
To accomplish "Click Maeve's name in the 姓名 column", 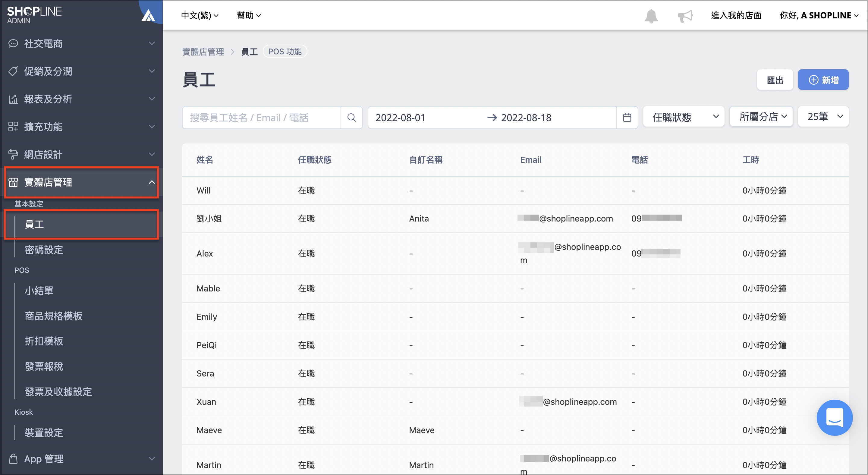I will [x=209, y=430].
